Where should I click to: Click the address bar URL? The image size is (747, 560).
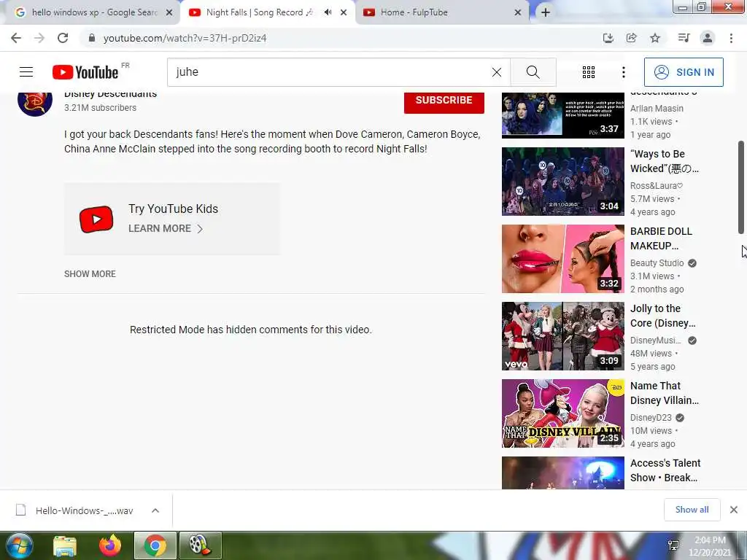(185, 38)
